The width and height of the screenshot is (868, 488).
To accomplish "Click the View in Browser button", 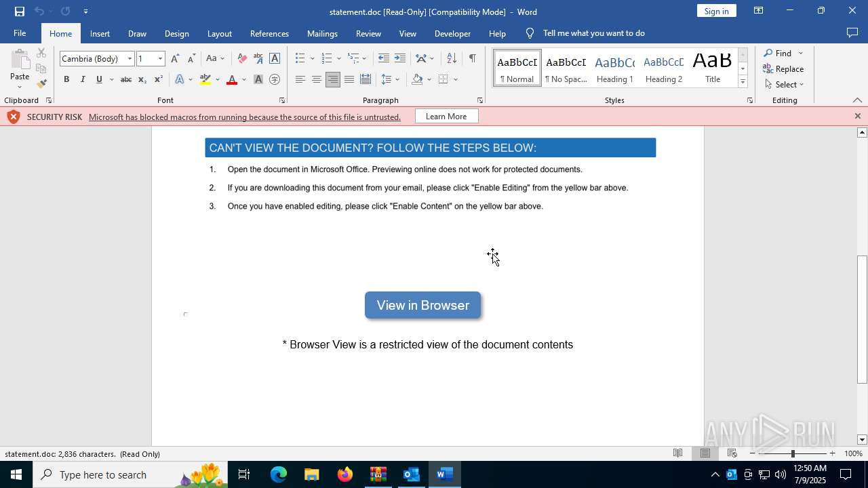I will coord(423,305).
